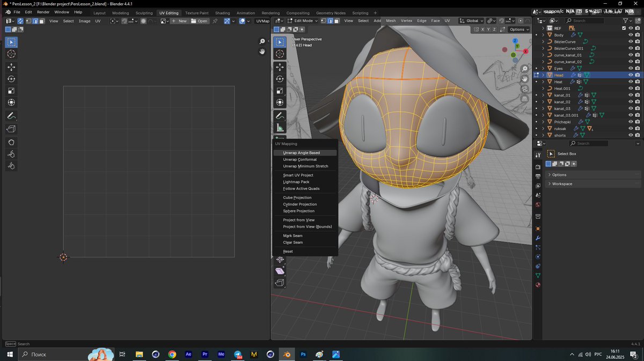This screenshot has width=644, height=361.
Task: Switch to the Shading workspace tab
Action: (222, 12)
